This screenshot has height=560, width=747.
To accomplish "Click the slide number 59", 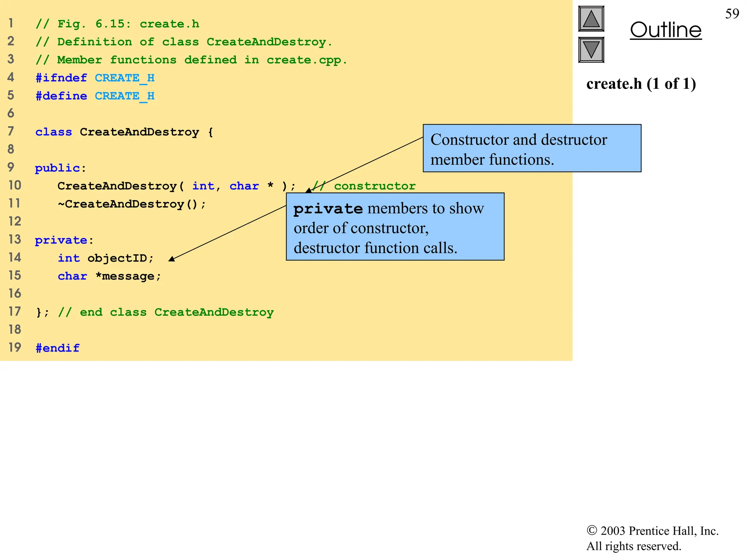I will [732, 14].
